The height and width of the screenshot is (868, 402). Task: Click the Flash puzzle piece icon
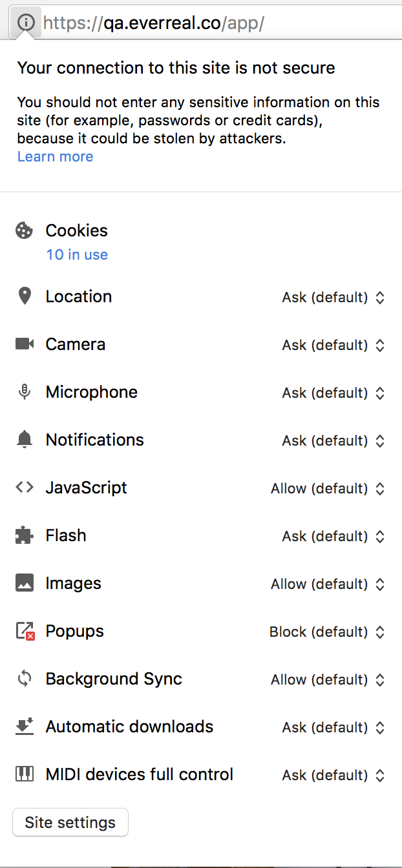25,535
